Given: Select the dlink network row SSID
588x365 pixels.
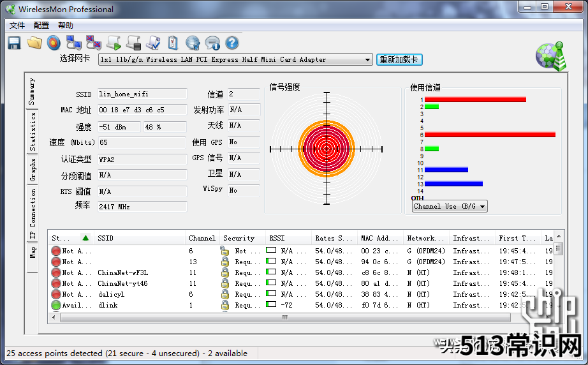Looking at the screenshot, I should (x=108, y=305).
